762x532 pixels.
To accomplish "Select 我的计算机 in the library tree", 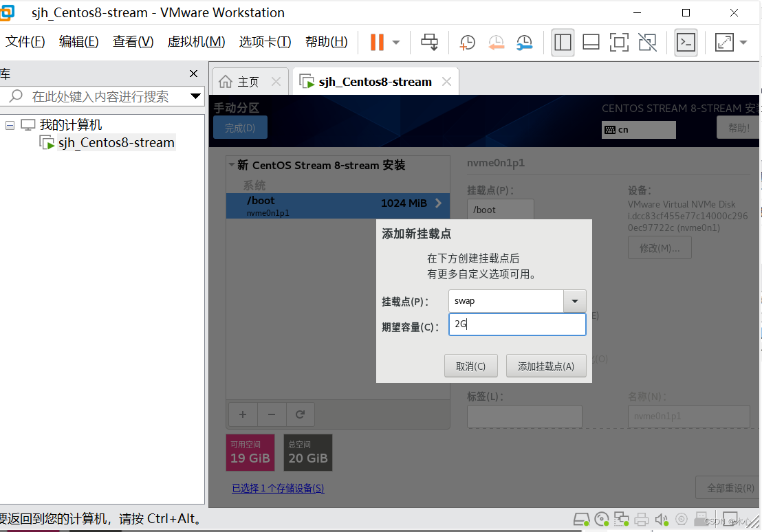I will click(x=70, y=125).
